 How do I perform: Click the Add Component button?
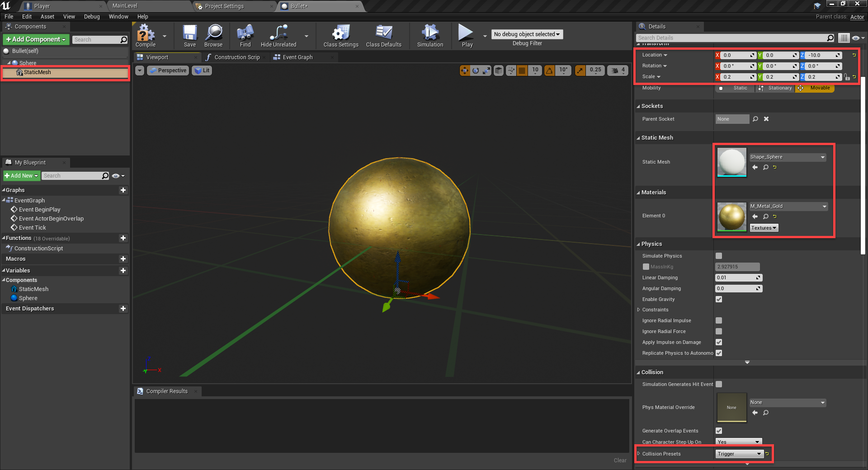pos(36,40)
